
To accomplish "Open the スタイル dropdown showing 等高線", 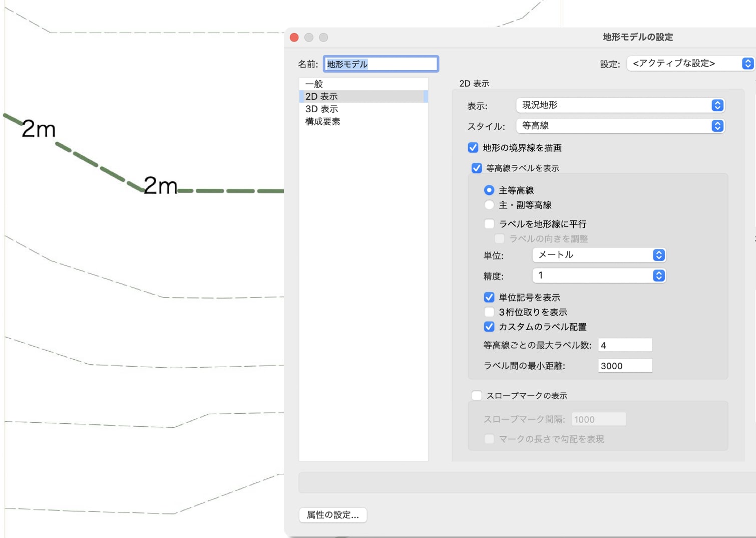I will pyautogui.click(x=620, y=126).
